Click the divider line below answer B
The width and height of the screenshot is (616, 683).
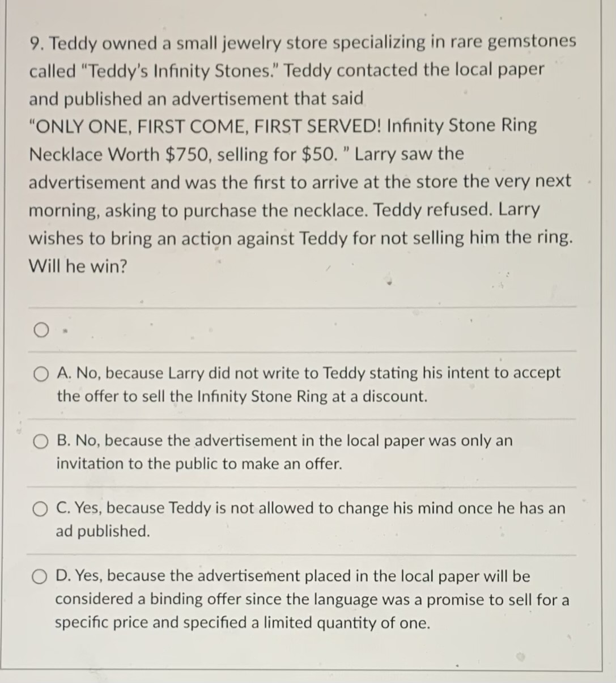tap(303, 486)
